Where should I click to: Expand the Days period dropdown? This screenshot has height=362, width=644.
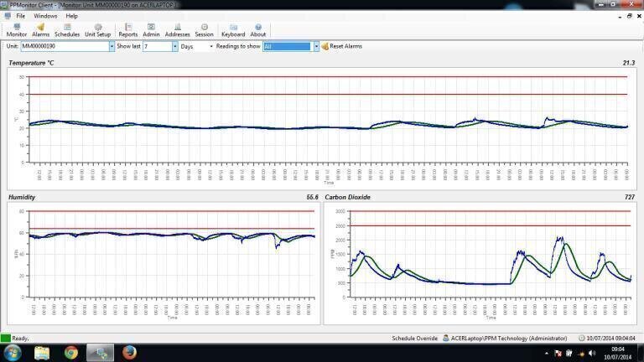pyautogui.click(x=211, y=46)
